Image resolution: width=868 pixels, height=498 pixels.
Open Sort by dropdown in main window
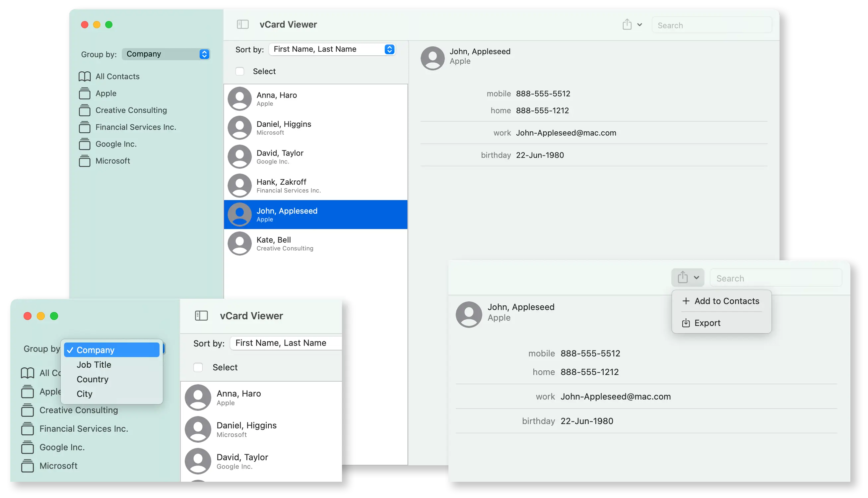[332, 49]
